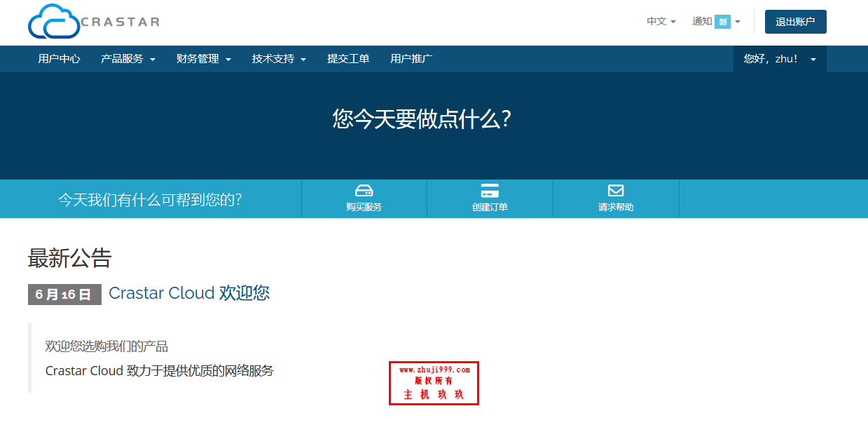Click the 6月16日 date label
Screen dimensions: 868x439
[x=64, y=295]
